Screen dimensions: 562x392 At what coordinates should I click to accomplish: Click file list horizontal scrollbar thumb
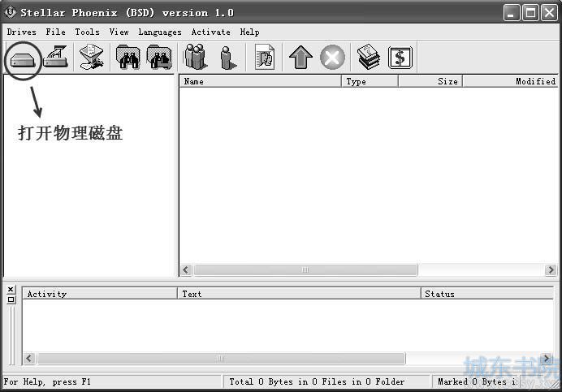coord(305,269)
